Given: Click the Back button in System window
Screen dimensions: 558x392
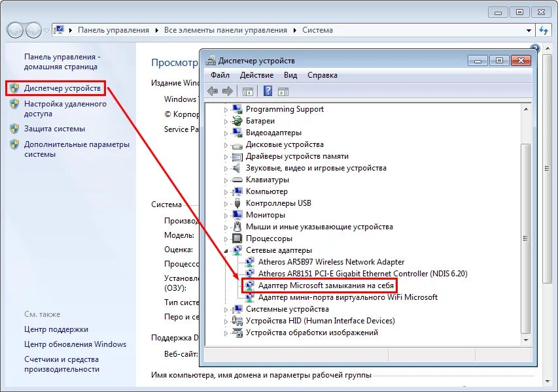Looking at the screenshot, I should (x=15, y=30).
